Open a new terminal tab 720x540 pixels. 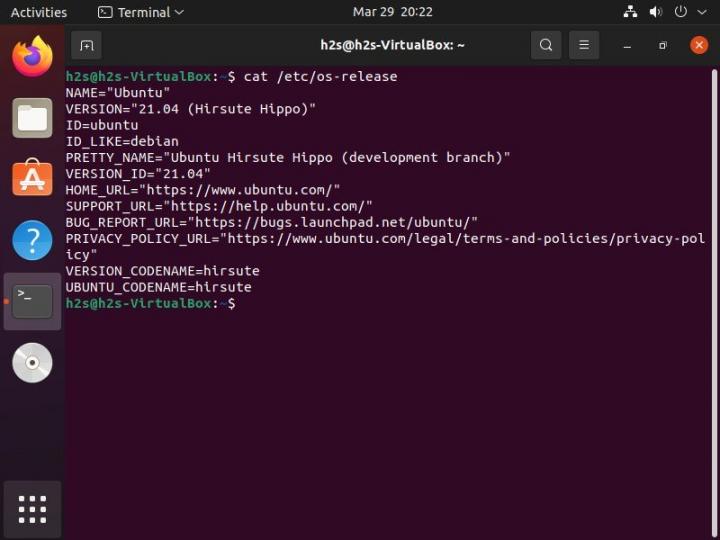point(86,45)
